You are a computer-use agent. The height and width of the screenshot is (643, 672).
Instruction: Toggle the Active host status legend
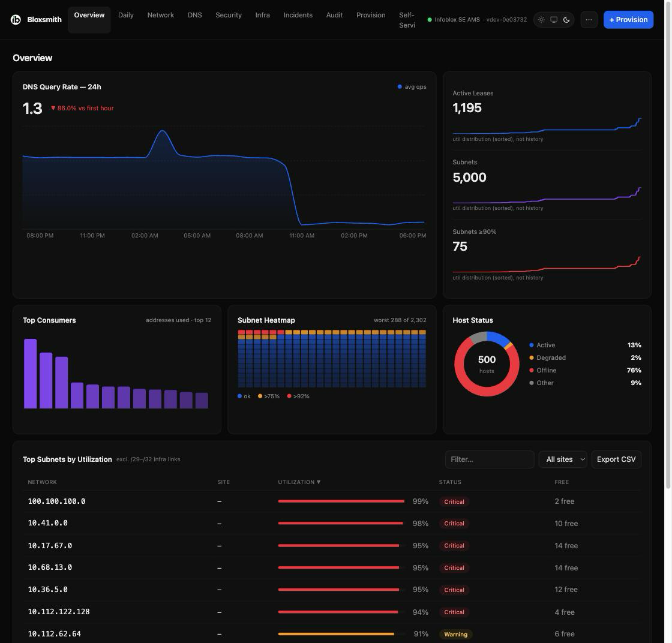(542, 345)
